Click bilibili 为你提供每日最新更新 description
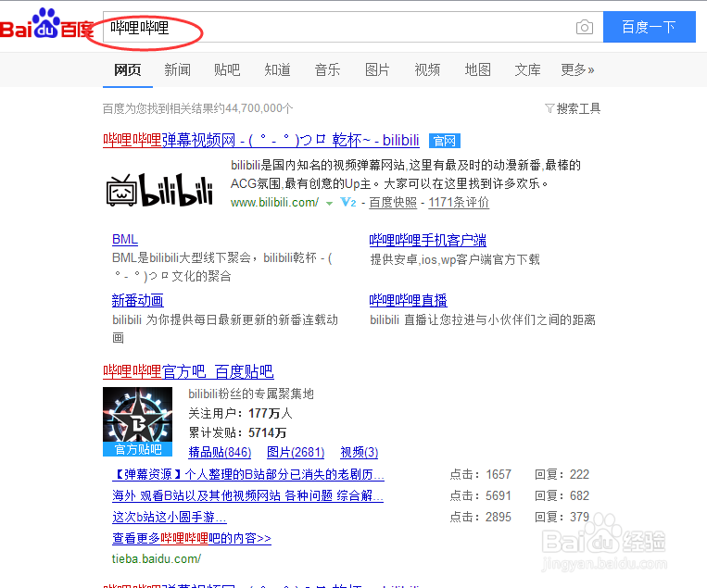Screen dimensions: 707x588 (225, 329)
